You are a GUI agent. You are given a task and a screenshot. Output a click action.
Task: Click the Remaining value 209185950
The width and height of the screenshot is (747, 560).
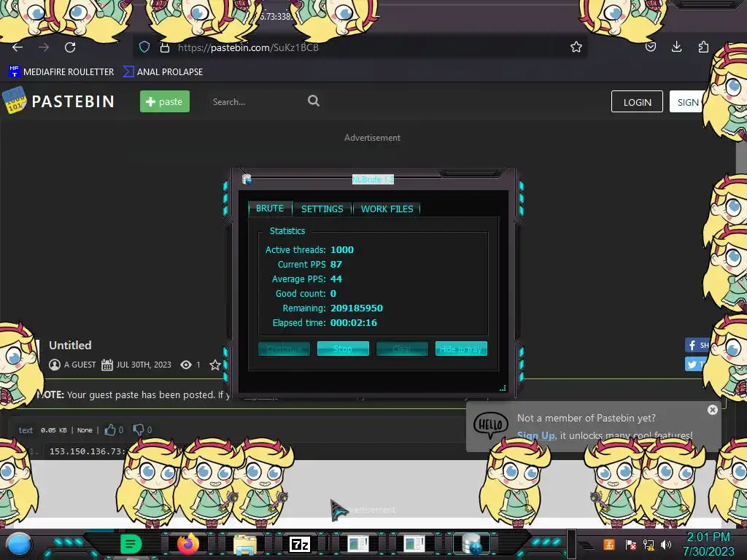point(356,308)
